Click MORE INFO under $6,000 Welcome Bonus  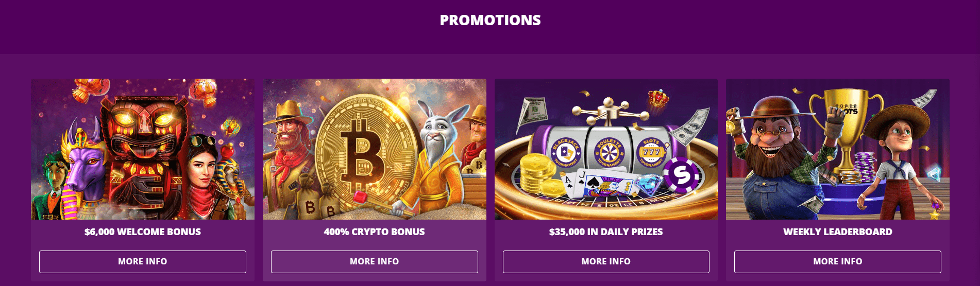coord(142,261)
